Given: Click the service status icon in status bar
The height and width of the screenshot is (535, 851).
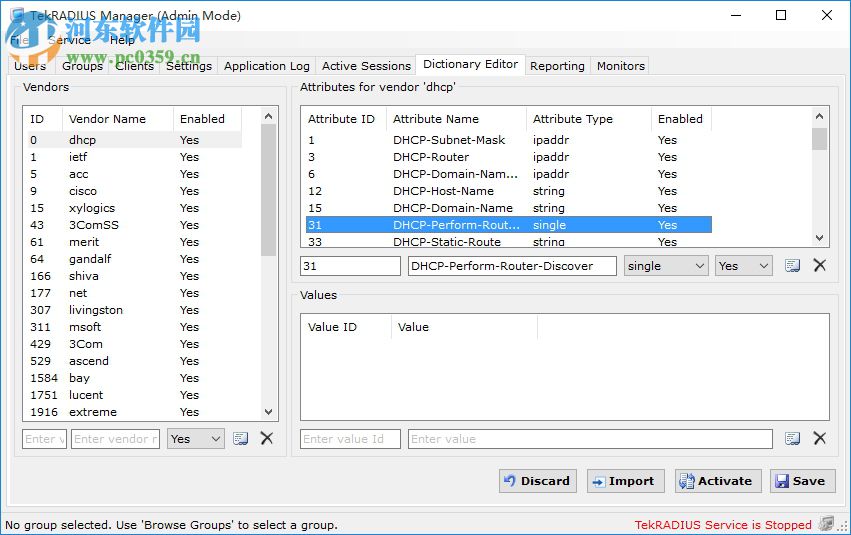Looking at the screenshot, I should (826, 524).
